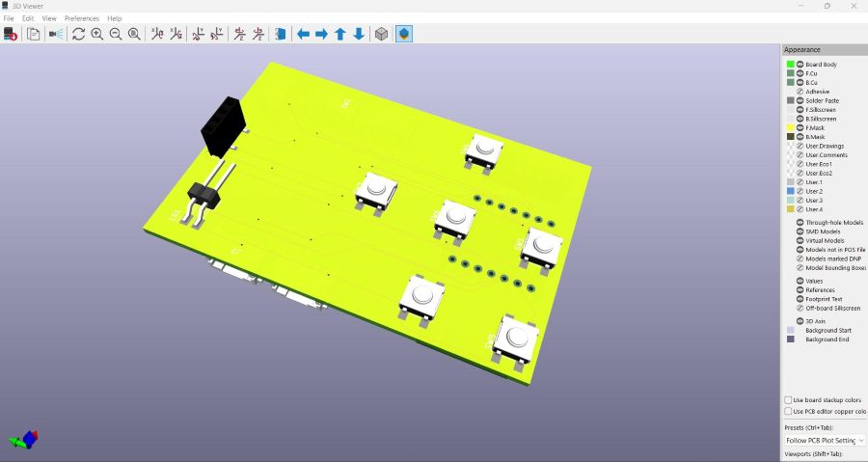Click the Redraw view refresh icon
This screenshot has width=868, height=462.
(x=79, y=35)
